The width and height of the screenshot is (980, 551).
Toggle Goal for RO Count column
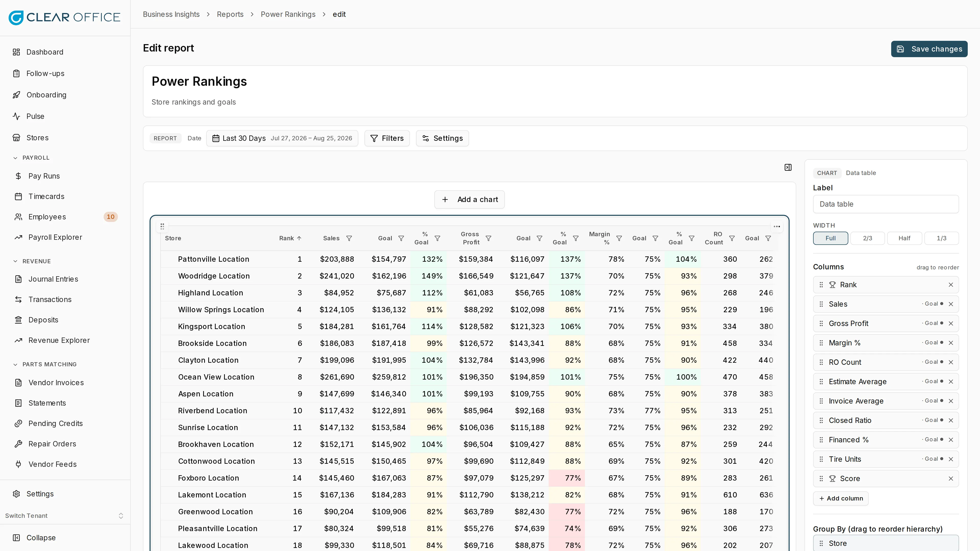933,362
